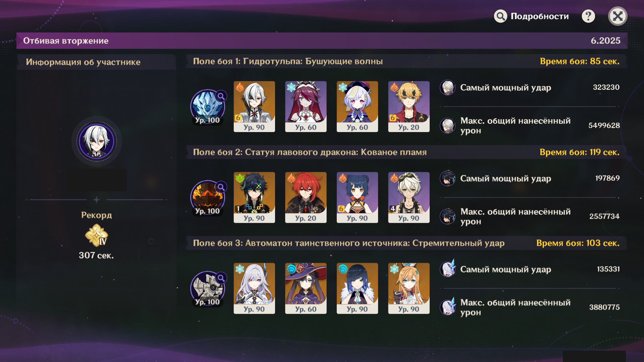
Task: Select the player avatar in participant info
Action: click(97, 141)
